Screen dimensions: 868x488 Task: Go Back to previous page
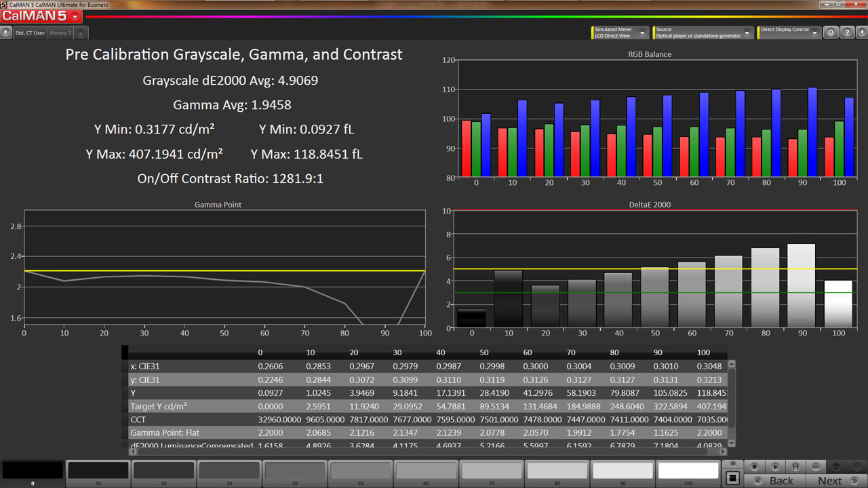[775, 481]
